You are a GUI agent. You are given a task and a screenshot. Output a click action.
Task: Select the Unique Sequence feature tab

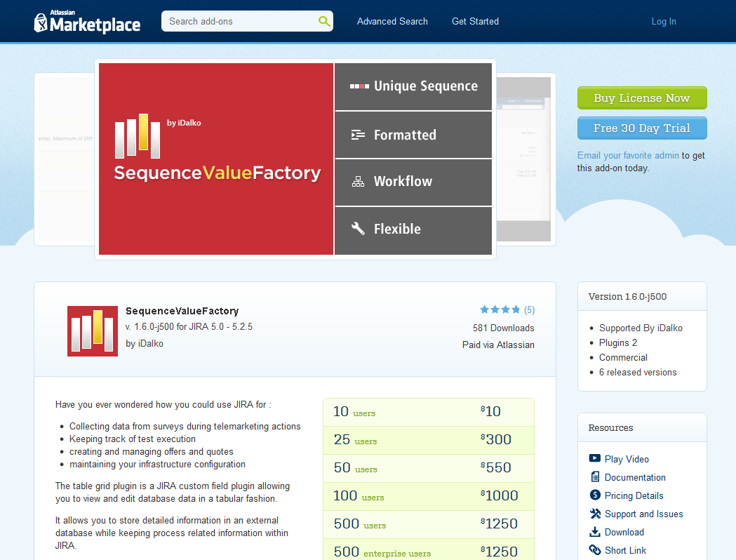tap(413, 86)
